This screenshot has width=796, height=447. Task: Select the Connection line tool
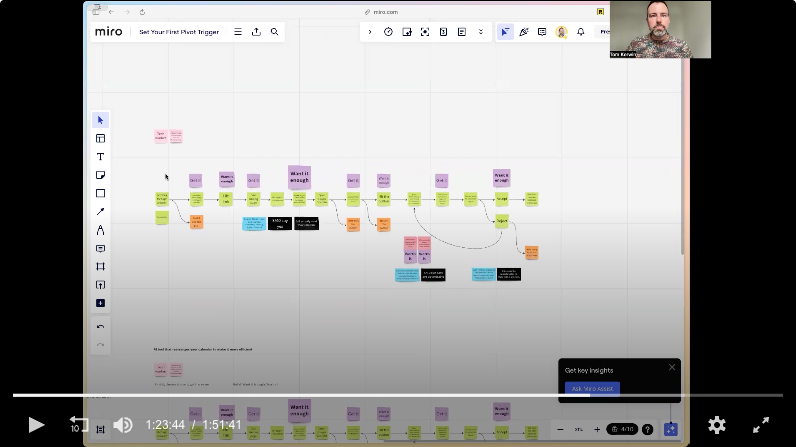pyautogui.click(x=101, y=212)
